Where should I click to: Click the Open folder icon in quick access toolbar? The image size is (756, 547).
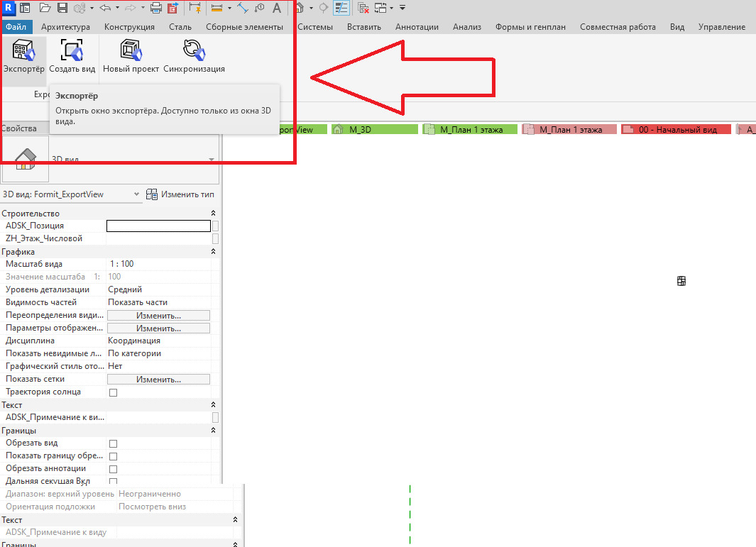45,8
